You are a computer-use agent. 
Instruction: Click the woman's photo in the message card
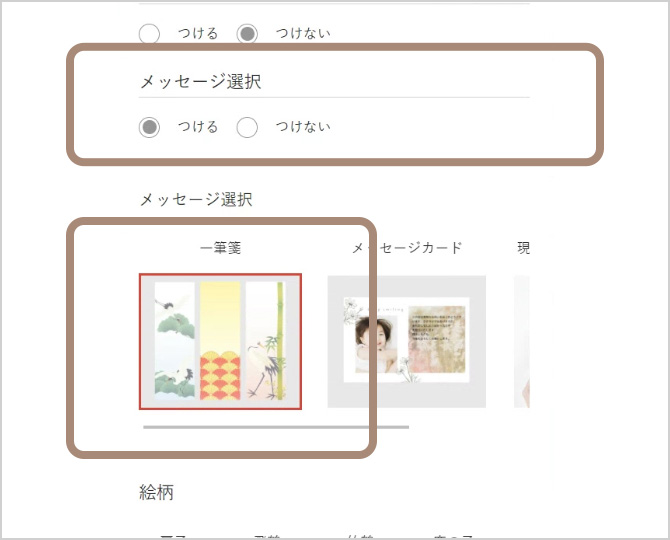click(376, 344)
